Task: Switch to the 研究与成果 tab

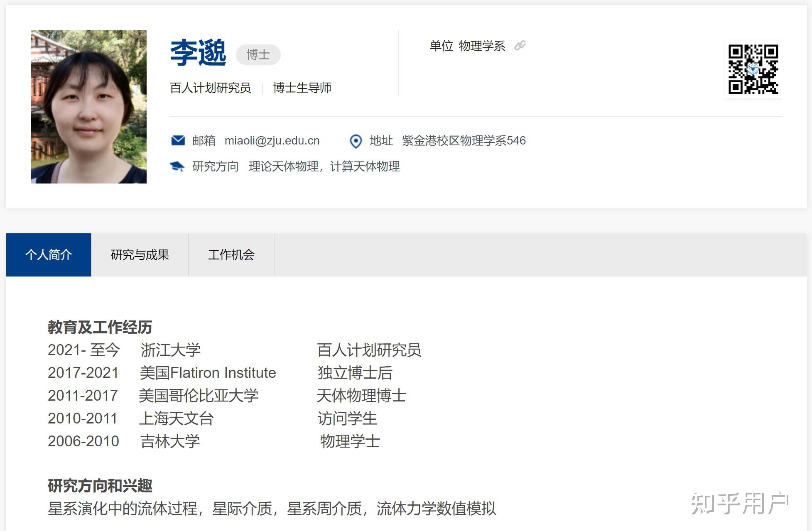Action: click(140, 254)
